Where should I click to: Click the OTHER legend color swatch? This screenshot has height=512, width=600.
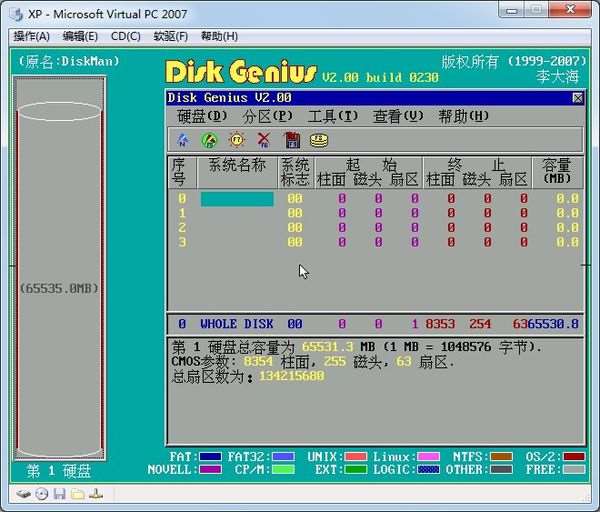point(502,470)
